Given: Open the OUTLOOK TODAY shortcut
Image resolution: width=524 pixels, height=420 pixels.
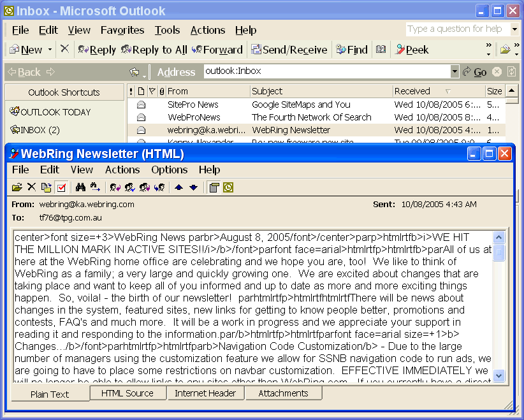Looking at the screenshot, I should tap(50, 112).
